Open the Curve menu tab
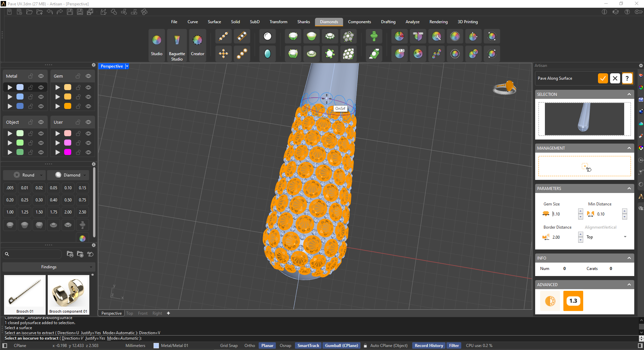The image size is (644, 350). pos(192,22)
